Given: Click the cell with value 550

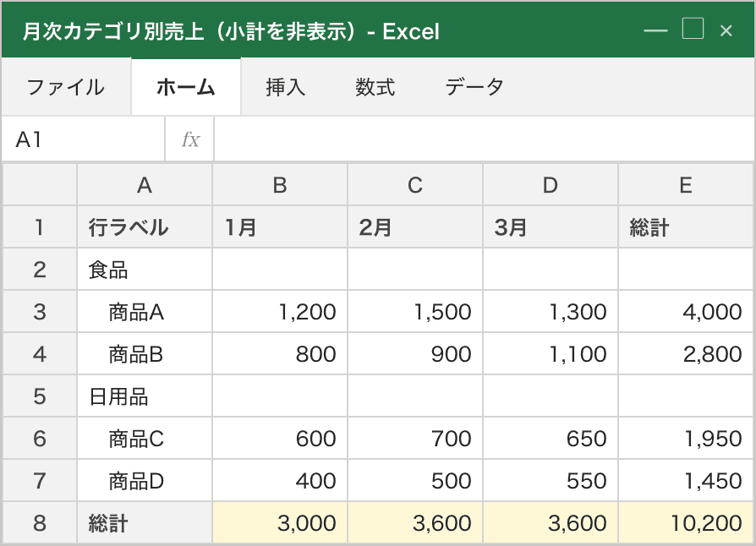Looking at the screenshot, I should tap(551, 480).
